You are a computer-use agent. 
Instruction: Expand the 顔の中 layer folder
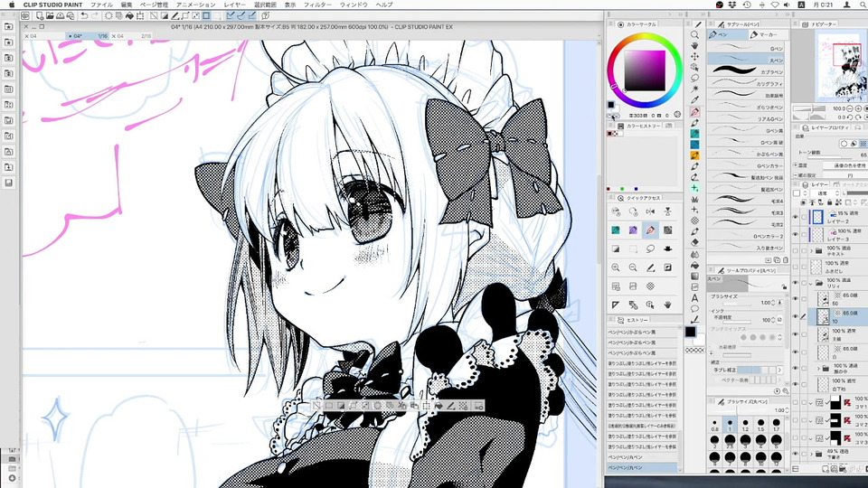(x=819, y=368)
